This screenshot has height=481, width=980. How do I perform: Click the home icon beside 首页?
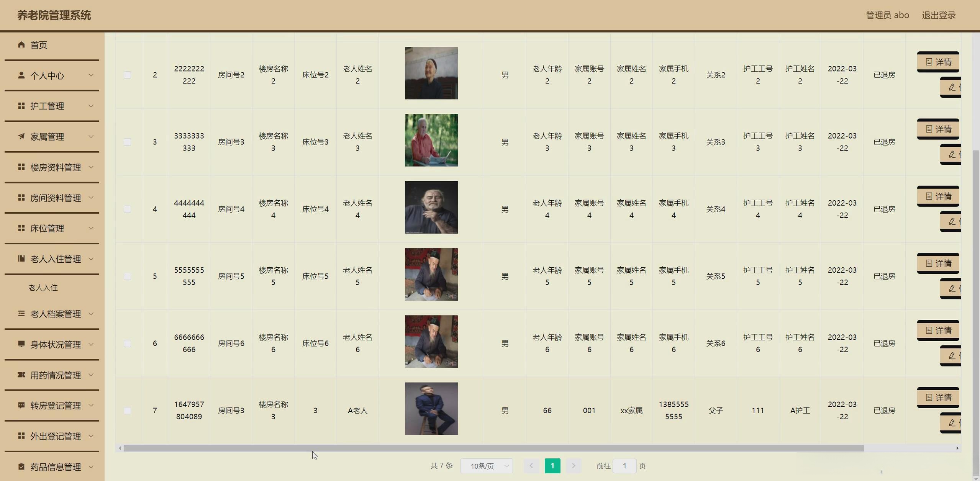21,45
